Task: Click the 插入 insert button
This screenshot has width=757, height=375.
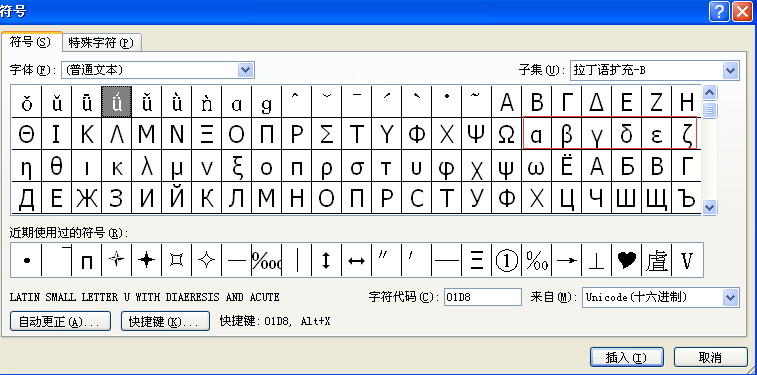Action: click(627, 358)
